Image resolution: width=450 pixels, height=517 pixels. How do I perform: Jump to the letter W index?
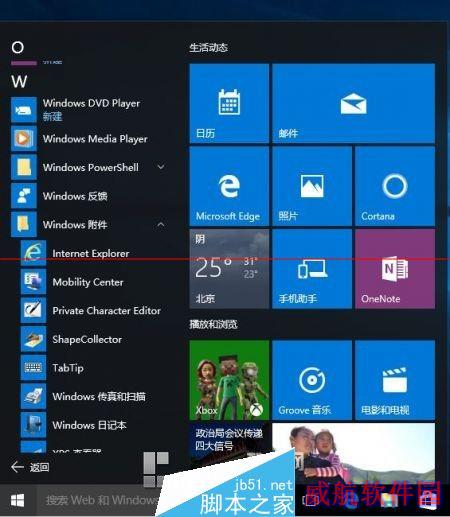19,81
